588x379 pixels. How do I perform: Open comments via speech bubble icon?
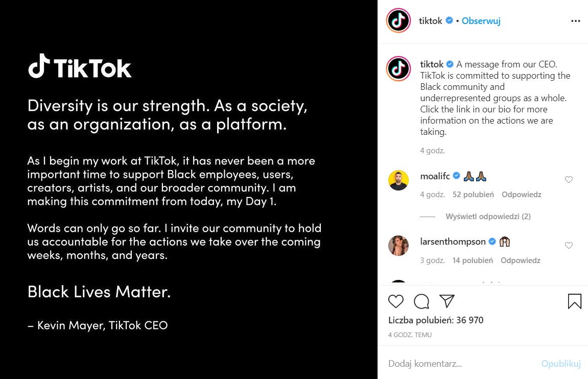[421, 301]
